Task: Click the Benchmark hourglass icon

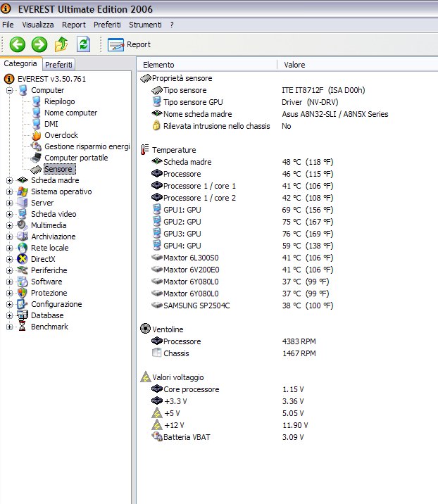Action: tap(23, 326)
